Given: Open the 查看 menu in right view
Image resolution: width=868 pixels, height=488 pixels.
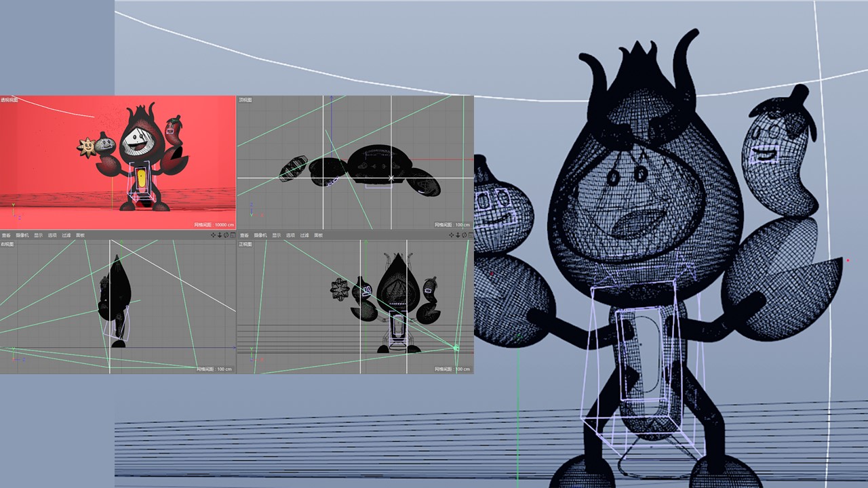Looking at the screenshot, I should pyautogui.click(x=6, y=235).
